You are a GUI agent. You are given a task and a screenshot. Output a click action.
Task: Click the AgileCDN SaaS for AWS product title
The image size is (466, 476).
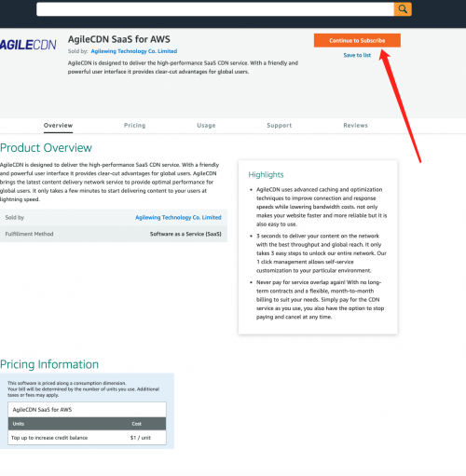pyautogui.click(x=119, y=39)
